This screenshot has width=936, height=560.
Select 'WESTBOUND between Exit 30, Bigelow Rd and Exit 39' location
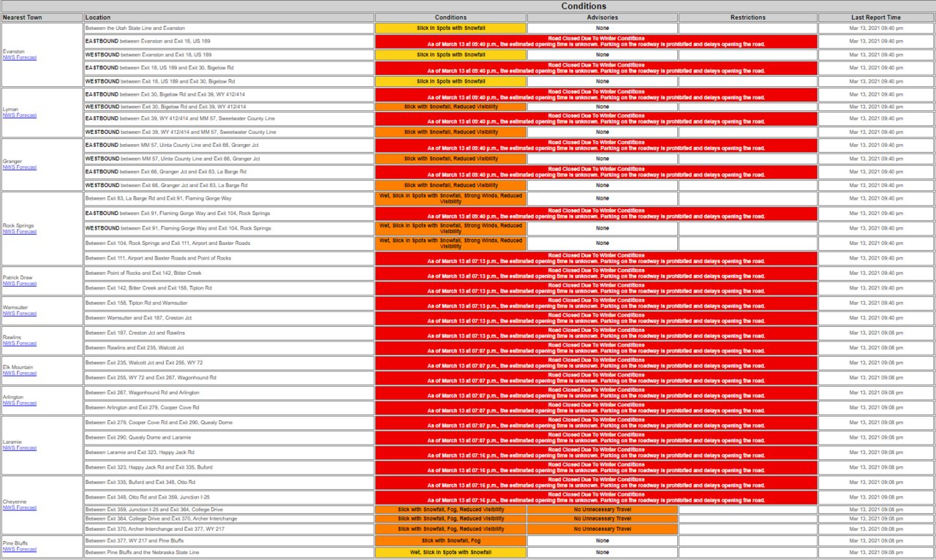[230, 107]
